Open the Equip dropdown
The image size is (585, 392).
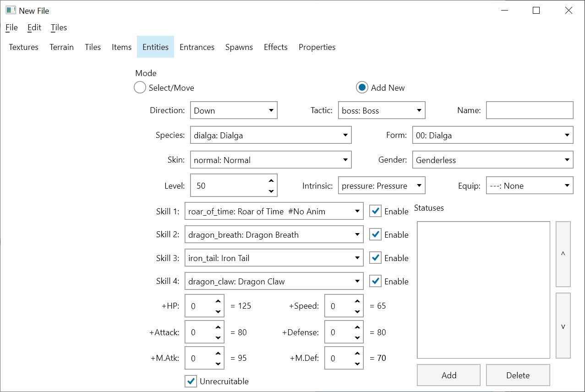click(x=530, y=185)
